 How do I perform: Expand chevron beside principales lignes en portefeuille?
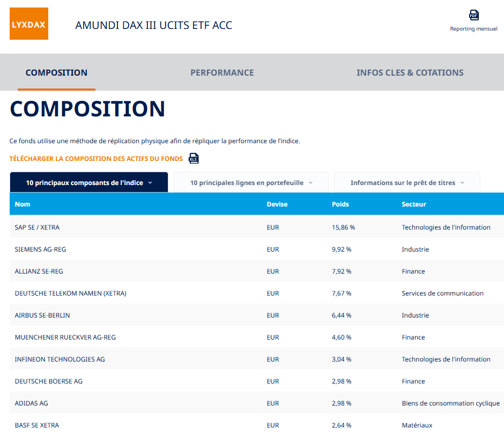pos(310,182)
